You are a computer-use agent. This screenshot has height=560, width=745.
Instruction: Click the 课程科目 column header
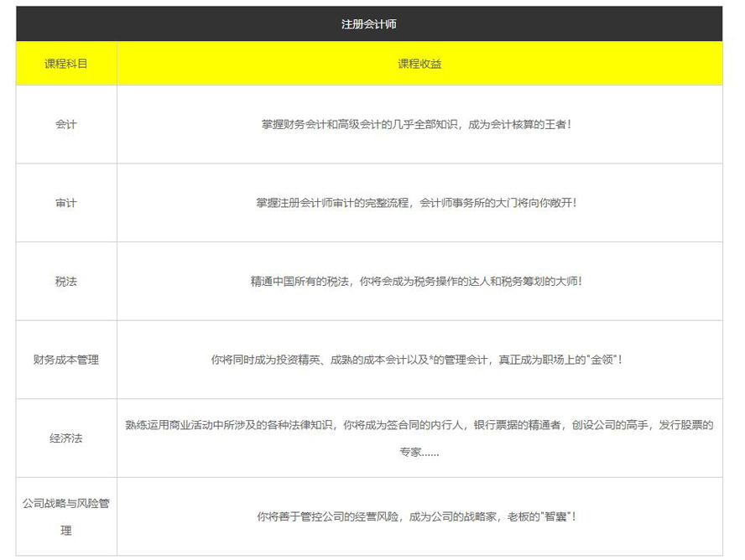point(66,64)
